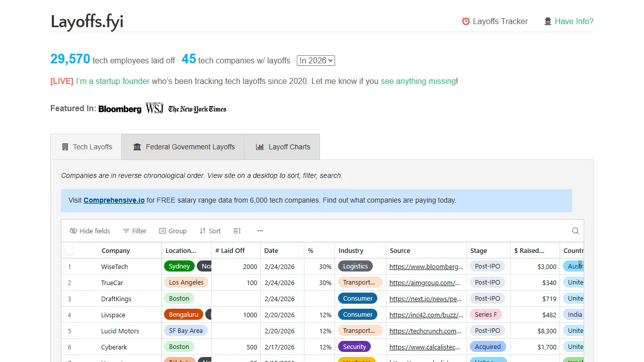This screenshot has height=362, width=644.
Task: Open Lucid Motors' TechCrunch source link
Action: [x=426, y=331]
